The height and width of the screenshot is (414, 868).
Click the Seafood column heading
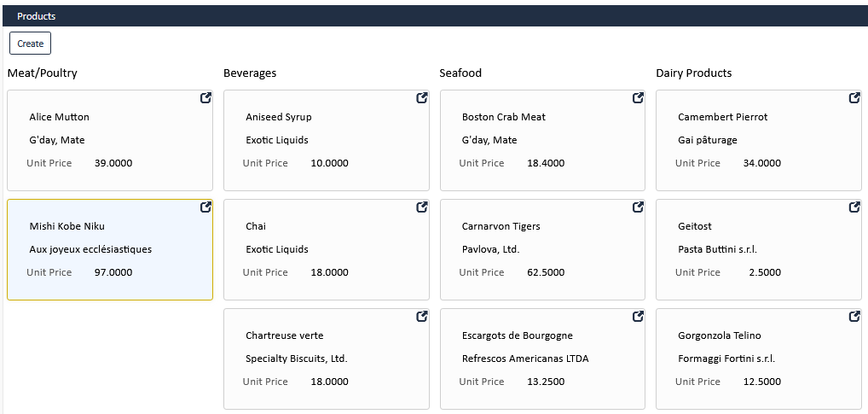[460, 73]
